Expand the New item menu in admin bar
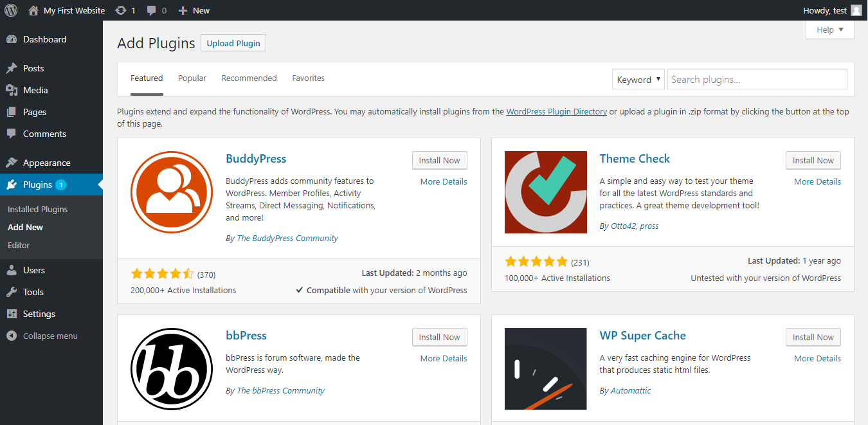 pyautogui.click(x=194, y=10)
